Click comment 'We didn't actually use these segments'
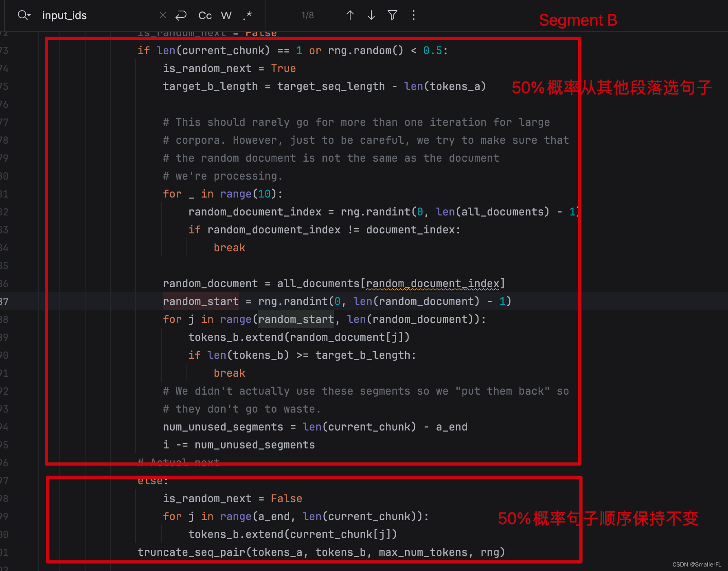728x571 pixels. click(x=366, y=391)
